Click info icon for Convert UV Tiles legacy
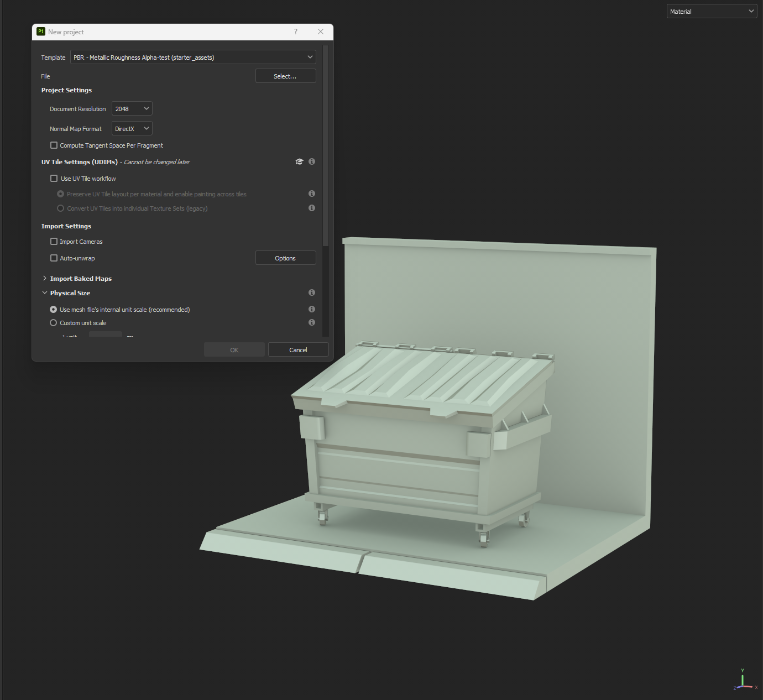 click(312, 208)
